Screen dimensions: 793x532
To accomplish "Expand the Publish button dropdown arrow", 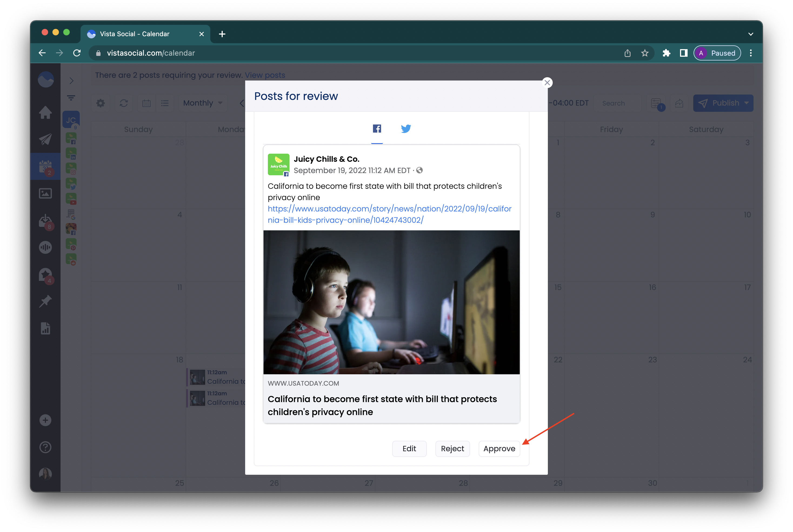I will [x=747, y=103].
